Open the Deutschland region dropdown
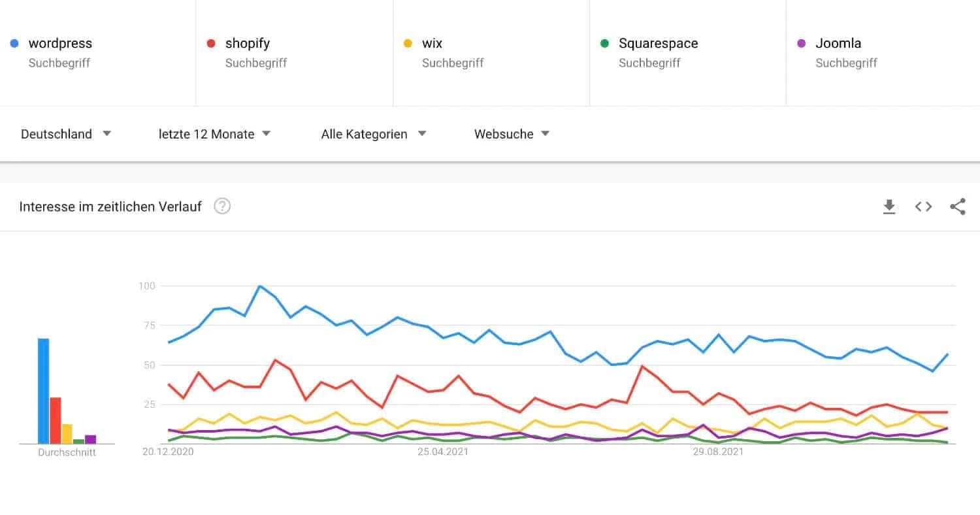 [x=65, y=134]
